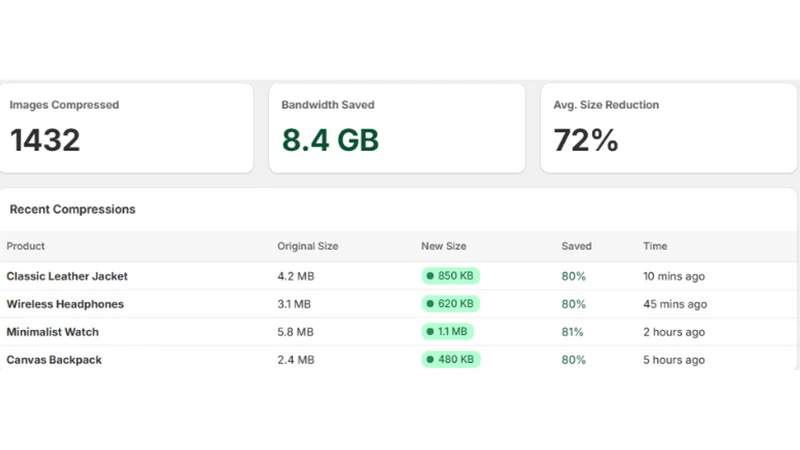Select the Avg. Size Reduction card label
Image resolution: width=800 pixels, height=450 pixels.
(606, 105)
